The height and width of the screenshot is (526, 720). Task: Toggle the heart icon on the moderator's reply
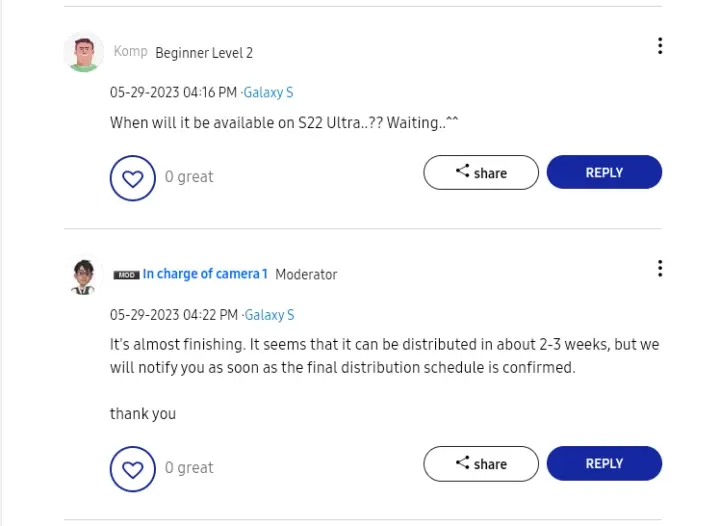tap(133, 468)
